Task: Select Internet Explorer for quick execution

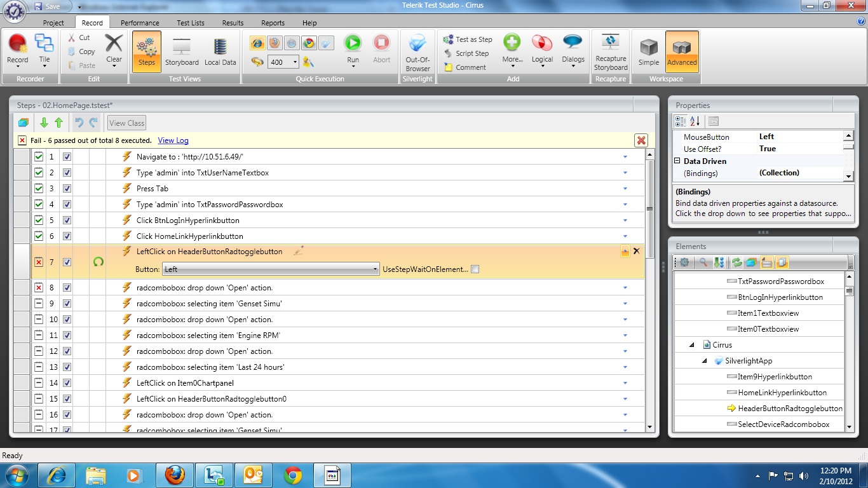Action: click(257, 43)
